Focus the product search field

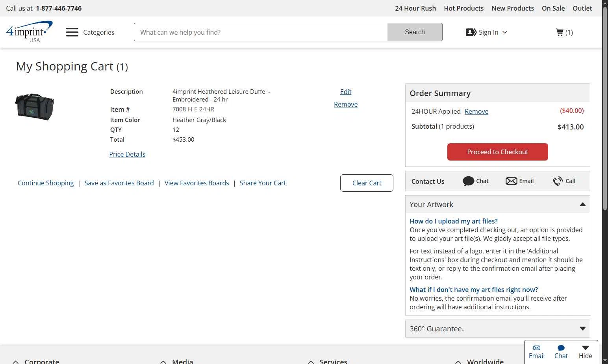[x=261, y=32]
